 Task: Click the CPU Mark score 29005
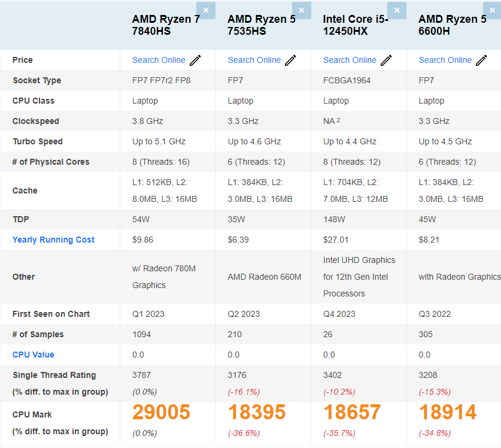click(161, 412)
